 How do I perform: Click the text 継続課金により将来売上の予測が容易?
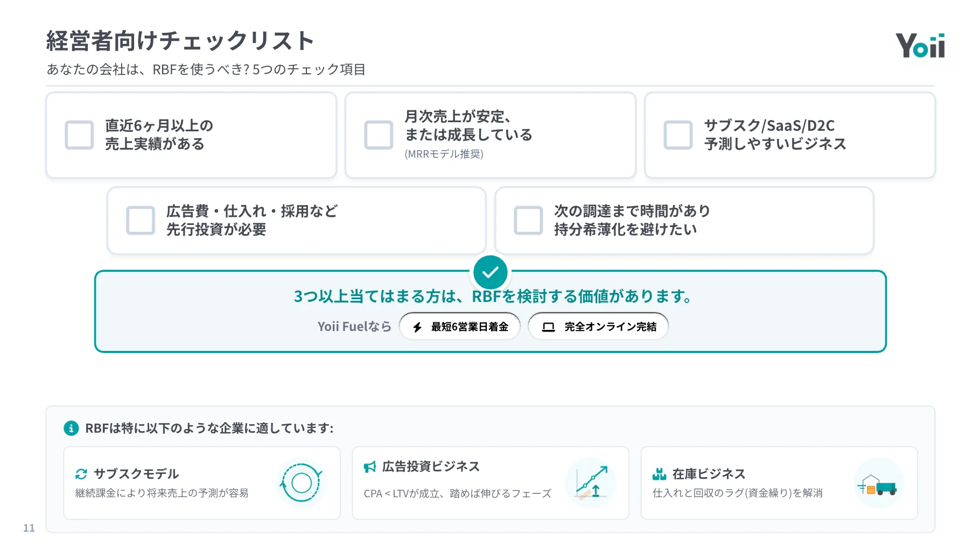162,493
